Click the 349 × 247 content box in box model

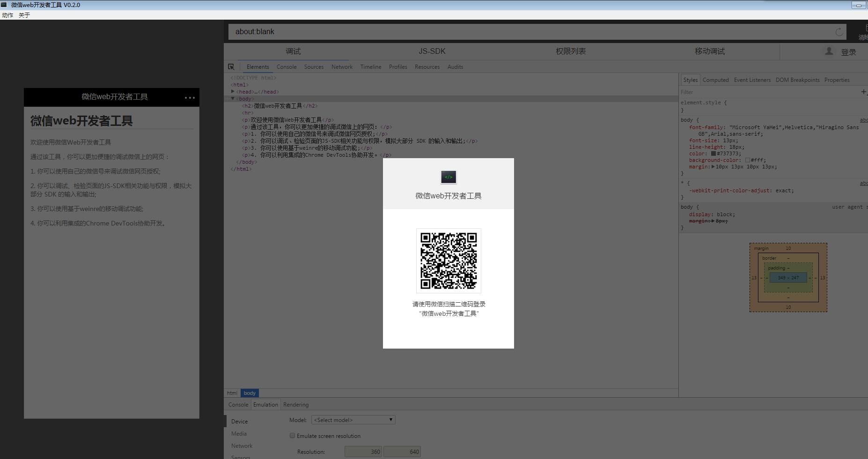(788, 277)
